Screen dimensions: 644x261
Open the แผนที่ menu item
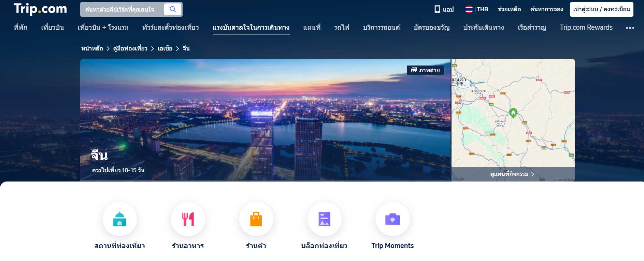312,27
